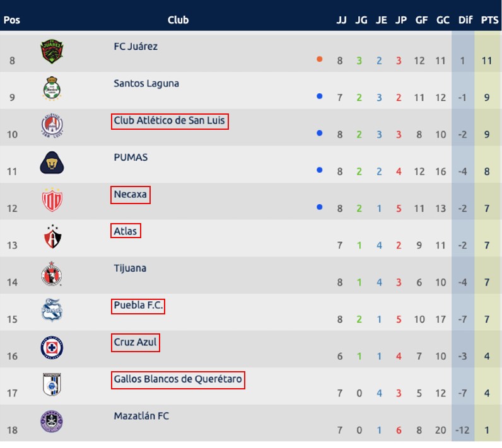Click the Mazatlán FC purple logo
This screenshot has height=448, width=502.
[52, 422]
